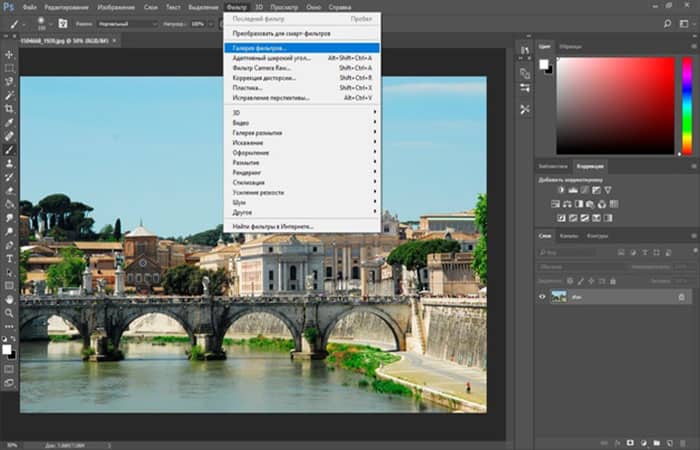Image resolution: width=700 pixels, height=450 pixels.
Task: Switch to the Каналы tab
Action: click(x=569, y=236)
